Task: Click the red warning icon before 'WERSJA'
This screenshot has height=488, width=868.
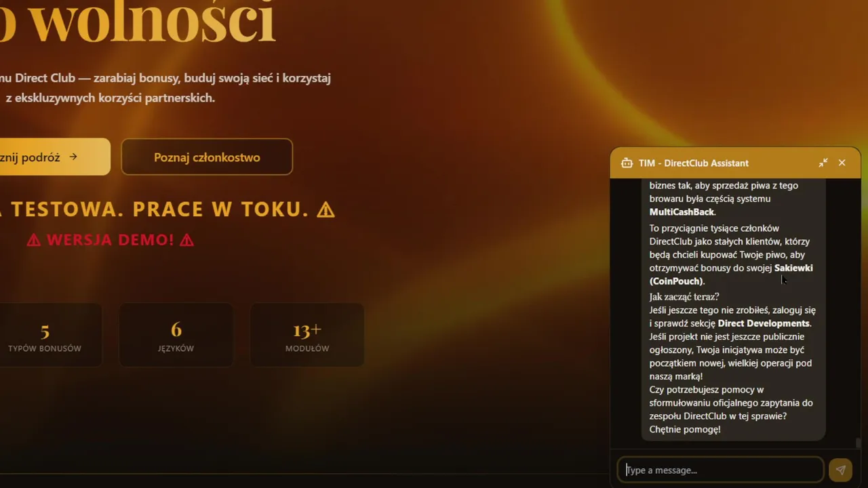Action: pos(33,240)
